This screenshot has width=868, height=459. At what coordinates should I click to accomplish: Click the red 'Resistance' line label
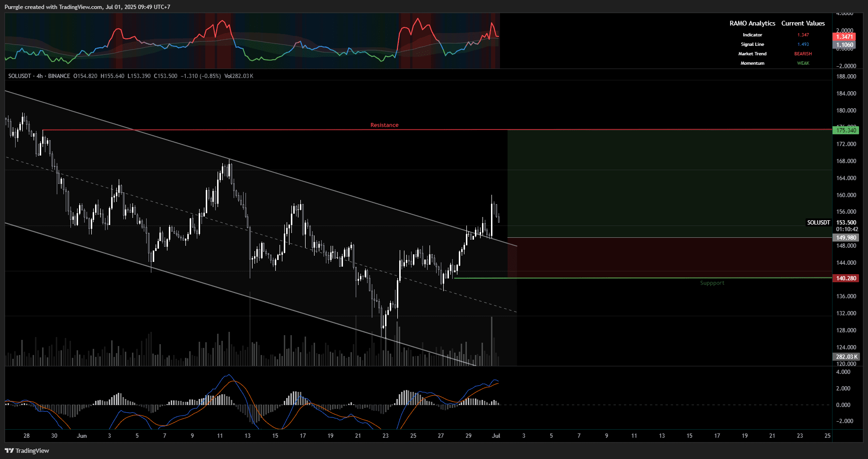coord(385,125)
